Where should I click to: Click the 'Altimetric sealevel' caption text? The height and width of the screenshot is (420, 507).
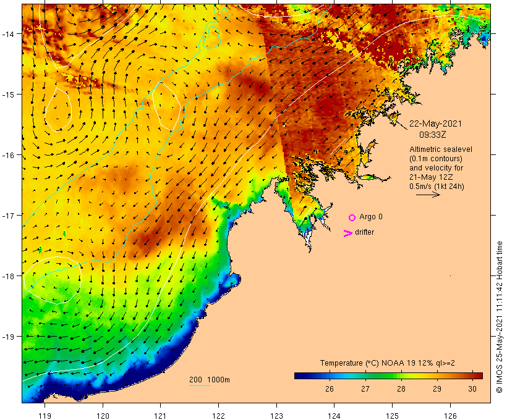point(441,149)
